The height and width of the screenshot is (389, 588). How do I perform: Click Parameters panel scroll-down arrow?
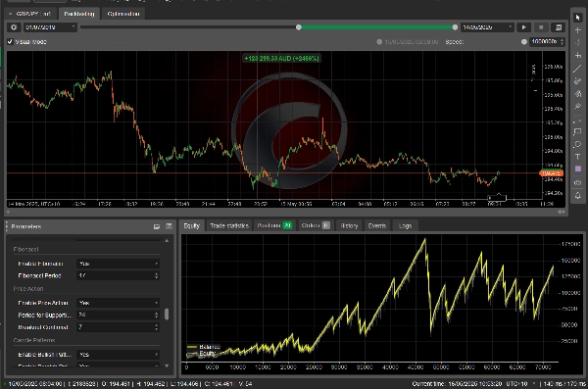coord(167,365)
